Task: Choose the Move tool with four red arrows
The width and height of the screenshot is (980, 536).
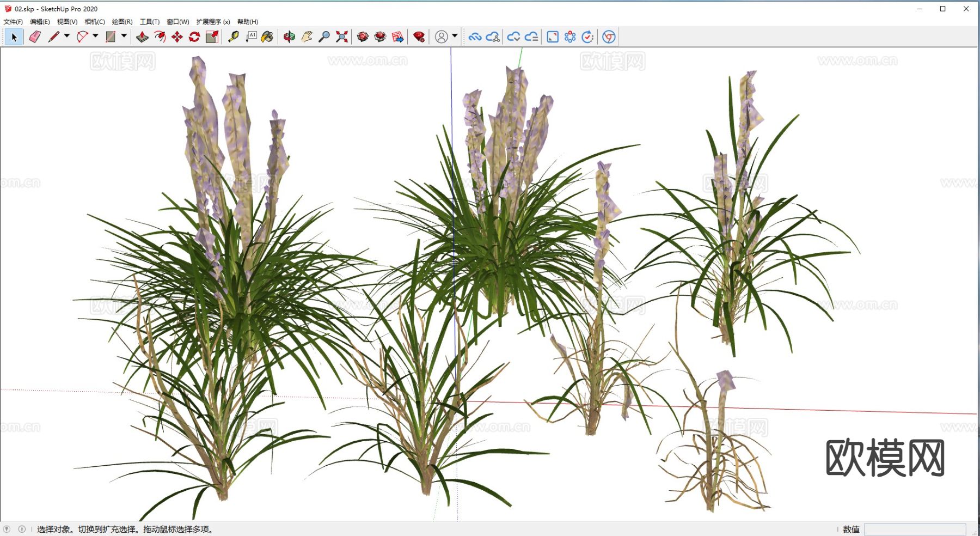Action: [177, 37]
